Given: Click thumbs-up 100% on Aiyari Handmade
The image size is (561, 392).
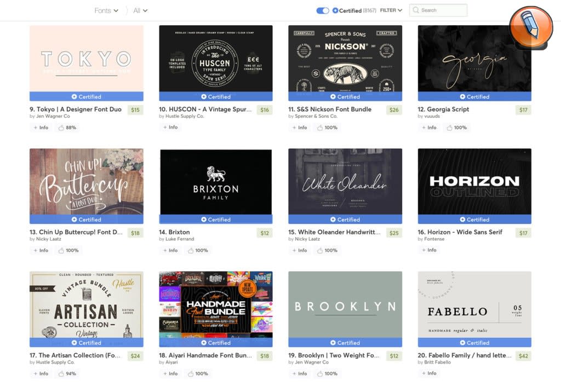Looking at the screenshot, I should (x=198, y=373).
